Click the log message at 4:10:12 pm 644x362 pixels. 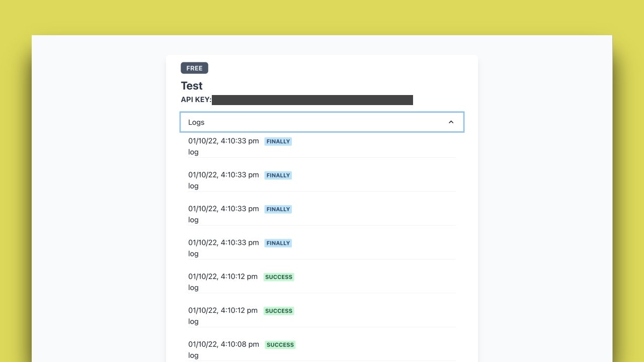[193, 287]
